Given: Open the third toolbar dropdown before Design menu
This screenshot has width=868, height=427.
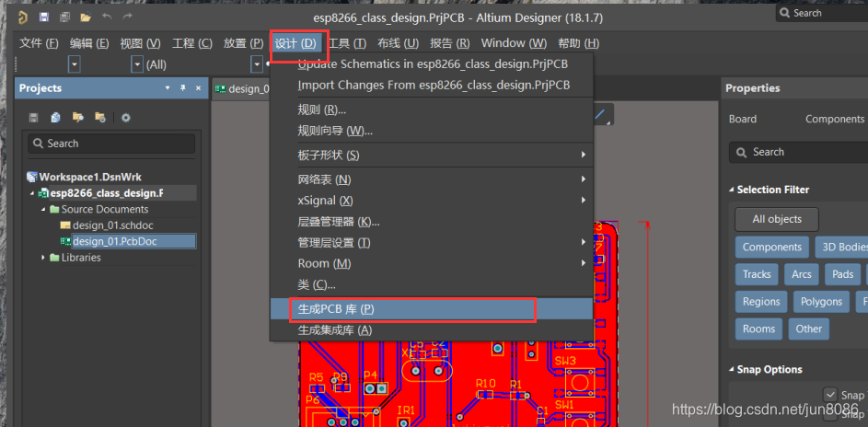Looking at the screenshot, I should pyautogui.click(x=256, y=64).
